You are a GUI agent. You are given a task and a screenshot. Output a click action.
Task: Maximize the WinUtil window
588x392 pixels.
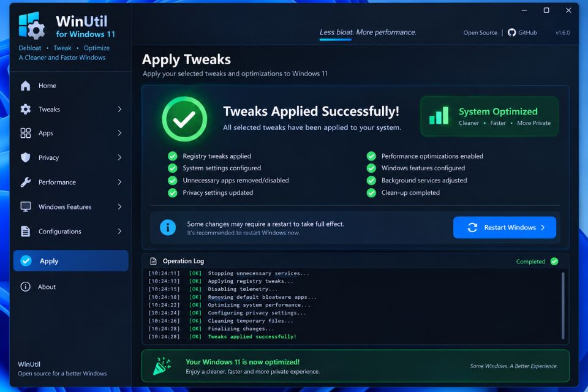pyautogui.click(x=546, y=10)
